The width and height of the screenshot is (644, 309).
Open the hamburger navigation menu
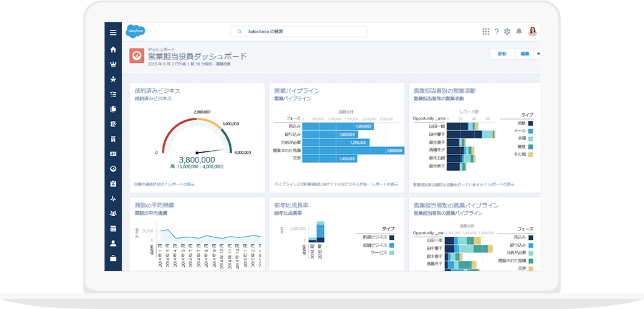pyautogui.click(x=113, y=32)
